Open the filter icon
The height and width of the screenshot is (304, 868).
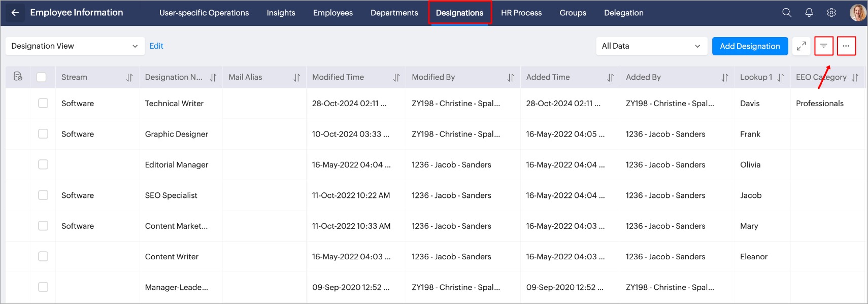click(824, 46)
